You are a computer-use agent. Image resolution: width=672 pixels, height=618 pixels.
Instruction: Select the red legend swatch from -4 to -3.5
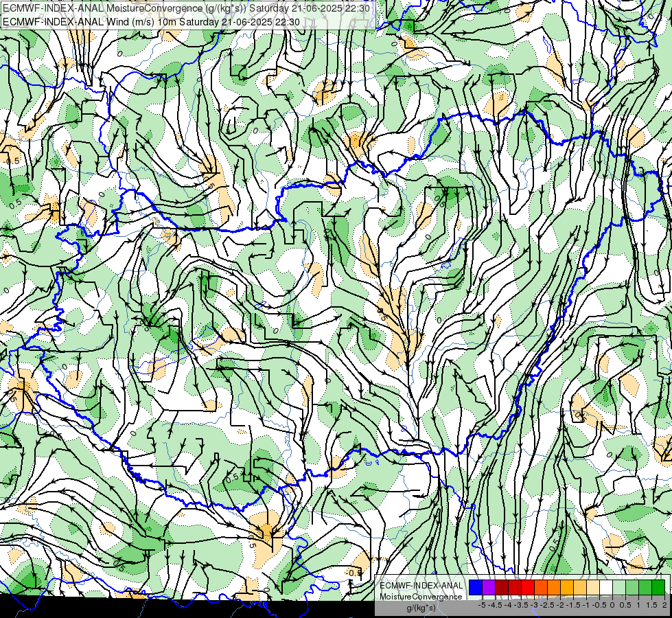tap(515, 587)
